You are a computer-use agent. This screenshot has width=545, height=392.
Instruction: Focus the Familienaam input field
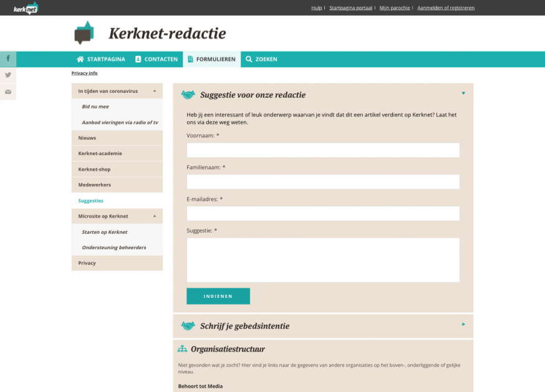(x=323, y=182)
